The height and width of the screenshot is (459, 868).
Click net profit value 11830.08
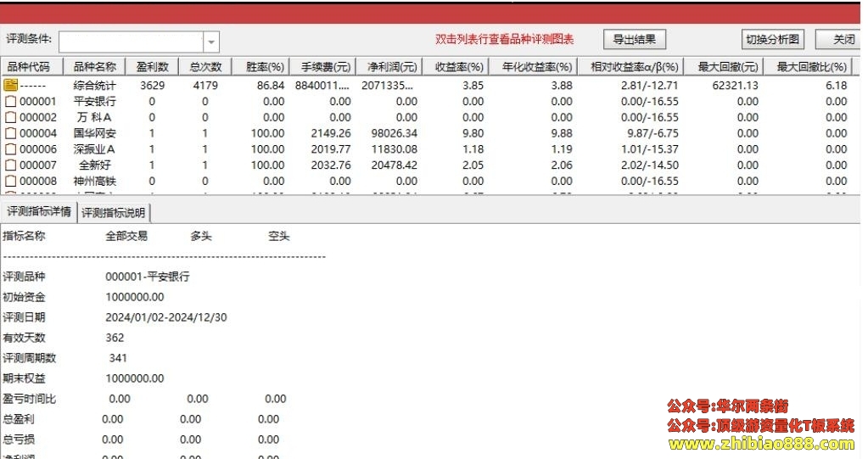[x=395, y=149]
